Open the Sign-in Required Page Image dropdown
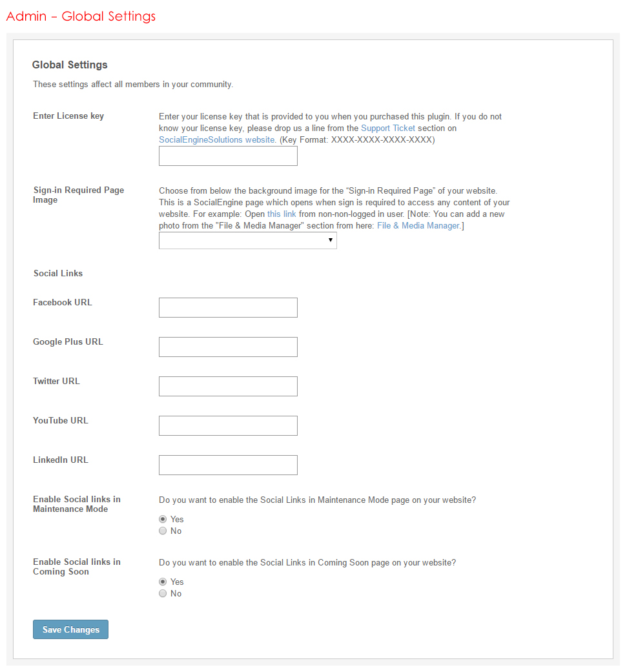This screenshot has width=627, height=672. click(x=247, y=240)
